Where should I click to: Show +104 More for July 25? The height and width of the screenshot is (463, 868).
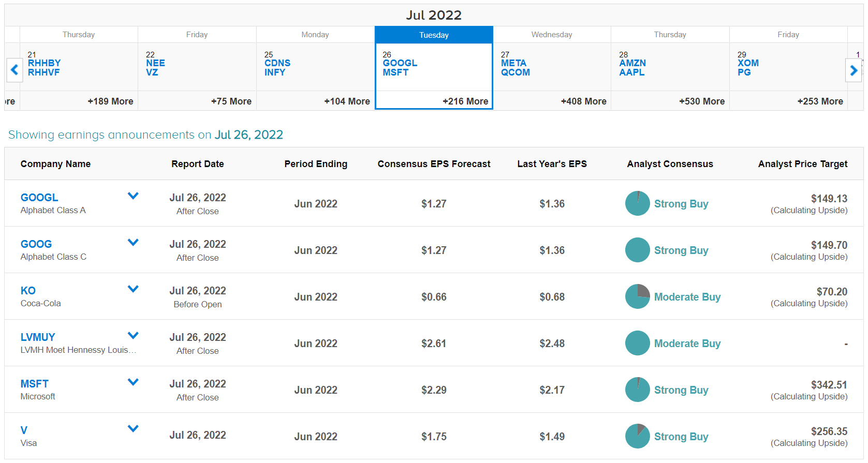347,101
